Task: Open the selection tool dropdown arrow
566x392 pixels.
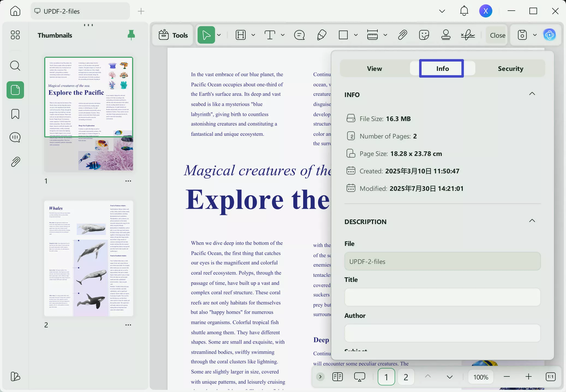Action: (x=219, y=35)
